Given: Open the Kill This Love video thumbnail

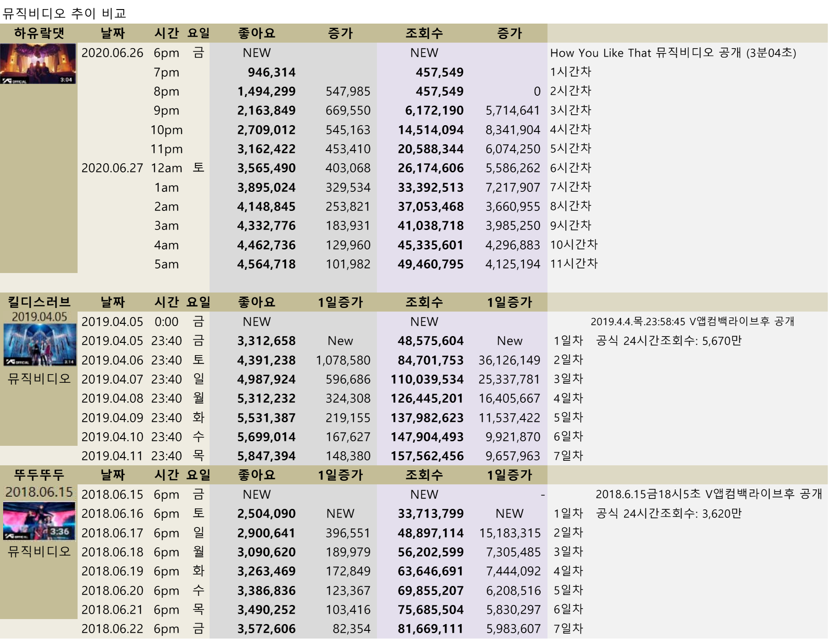Looking at the screenshot, I should (x=39, y=345).
